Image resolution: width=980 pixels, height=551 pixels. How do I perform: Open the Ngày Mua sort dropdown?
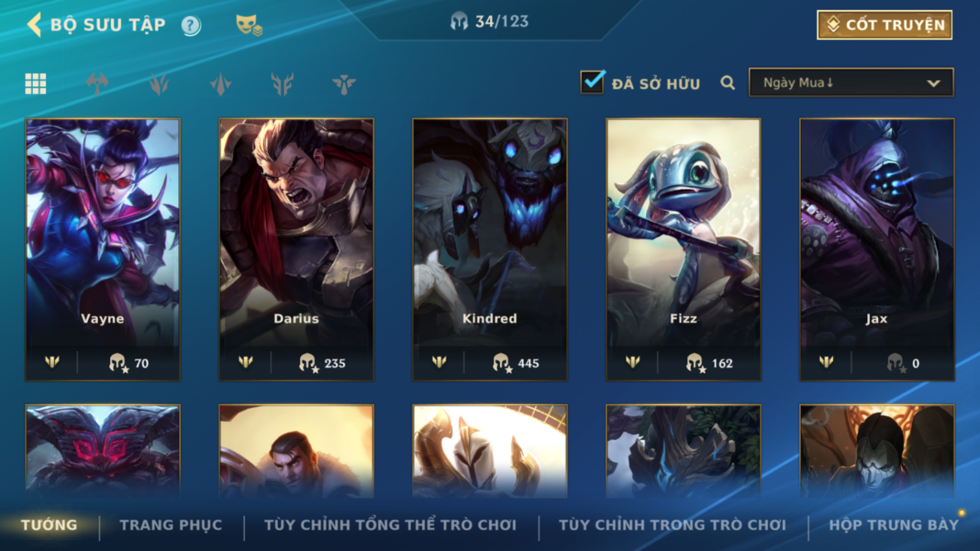[851, 82]
